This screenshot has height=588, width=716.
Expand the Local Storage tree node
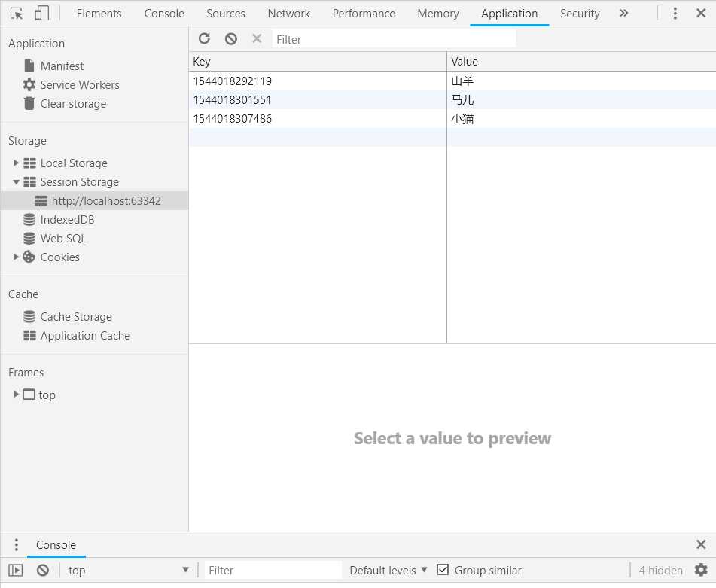[x=17, y=163]
